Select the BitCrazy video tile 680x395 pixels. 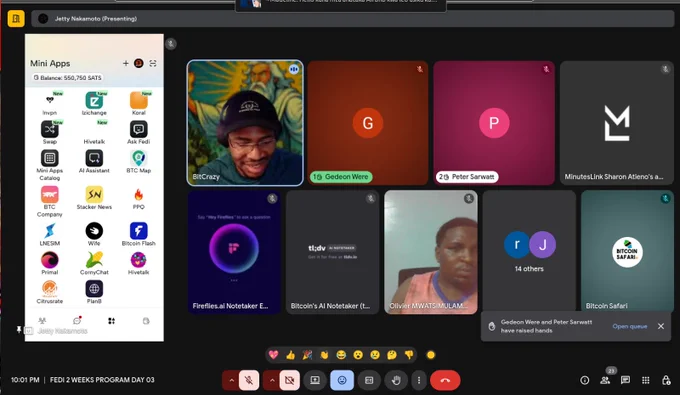pos(245,123)
